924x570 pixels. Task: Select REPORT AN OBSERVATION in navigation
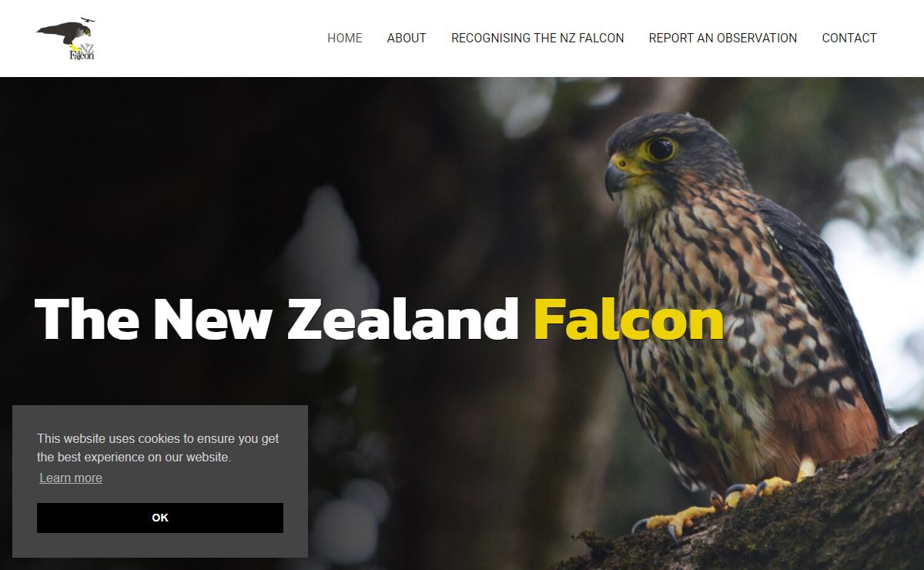point(723,38)
